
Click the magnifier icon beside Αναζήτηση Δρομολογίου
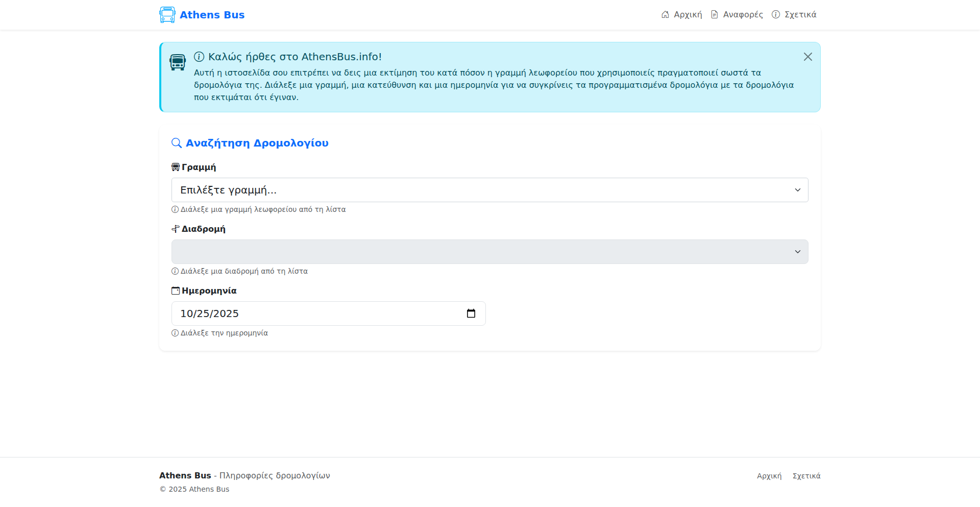pos(177,143)
